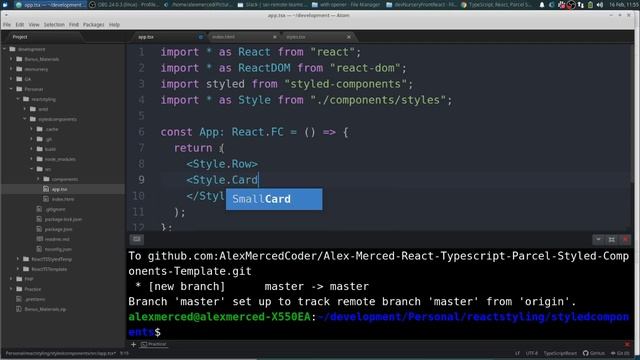The width and height of the screenshot is (640, 360).
Task: Click the readme.md book icon
Action: coord(39,239)
